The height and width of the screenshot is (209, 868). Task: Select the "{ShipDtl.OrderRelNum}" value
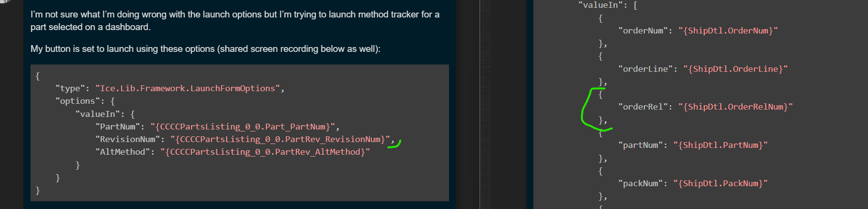pyautogui.click(x=736, y=107)
